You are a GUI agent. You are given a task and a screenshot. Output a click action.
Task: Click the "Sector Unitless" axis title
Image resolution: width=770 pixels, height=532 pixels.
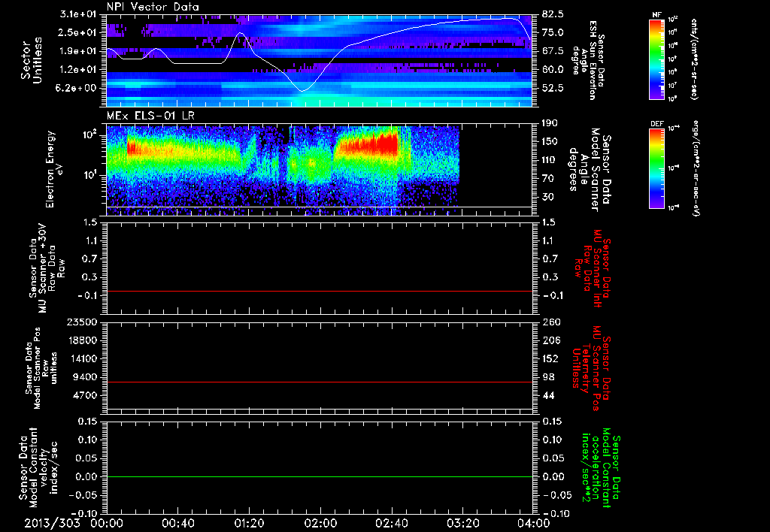point(32,60)
